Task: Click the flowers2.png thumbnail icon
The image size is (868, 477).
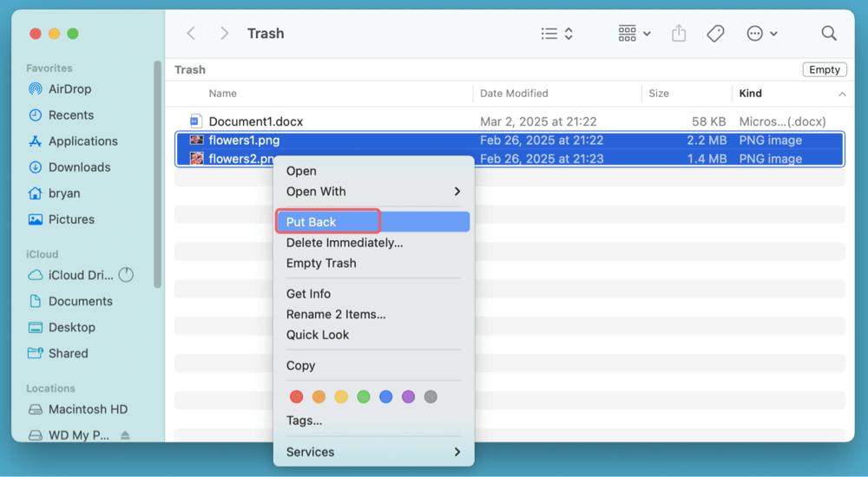Action: [x=196, y=159]
